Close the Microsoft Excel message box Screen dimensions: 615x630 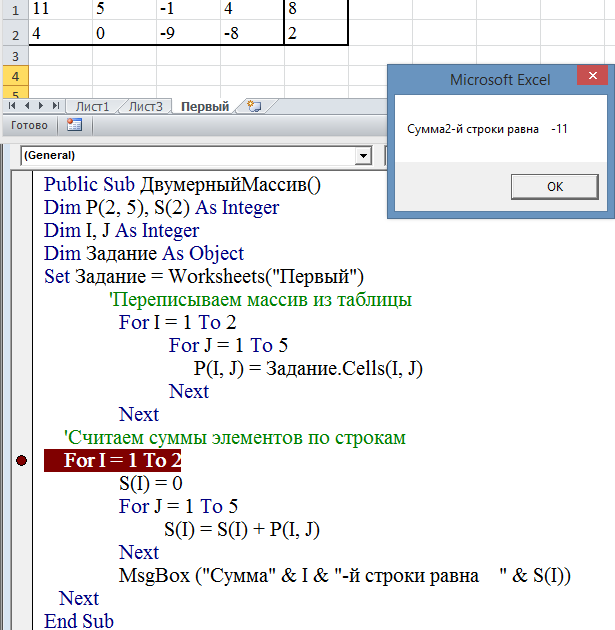pyautogui.click(x=593, y=76)
